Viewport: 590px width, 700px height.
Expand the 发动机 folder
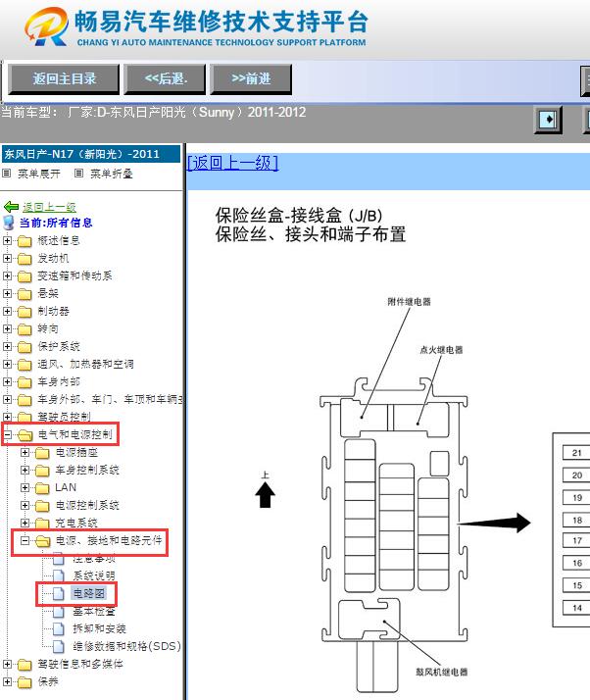pos(7,258)
